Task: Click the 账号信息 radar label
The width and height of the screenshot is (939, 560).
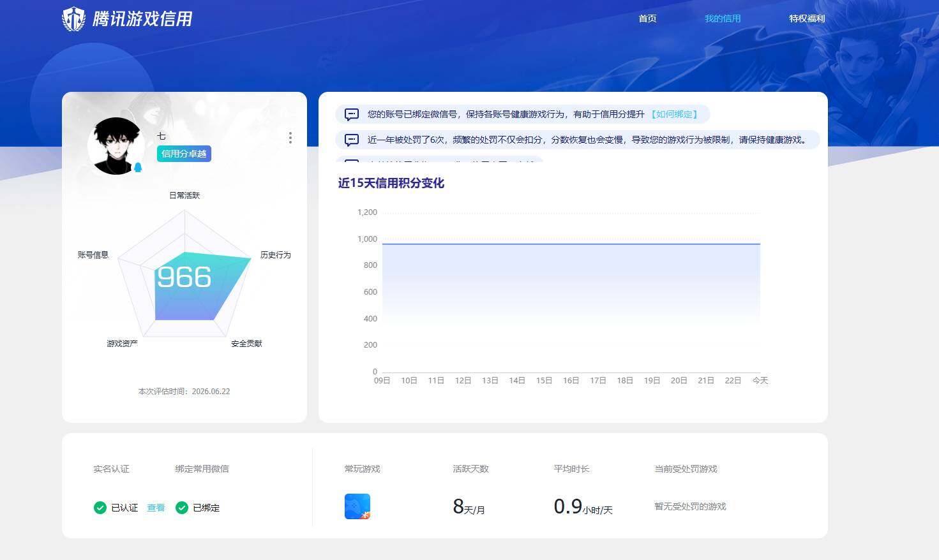Action: click(93, 254)
